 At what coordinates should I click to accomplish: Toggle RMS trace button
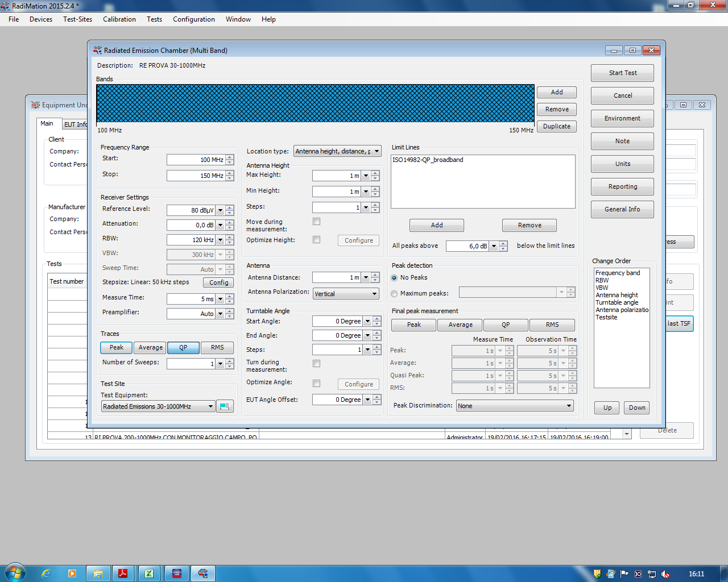(x=217, y=347)
